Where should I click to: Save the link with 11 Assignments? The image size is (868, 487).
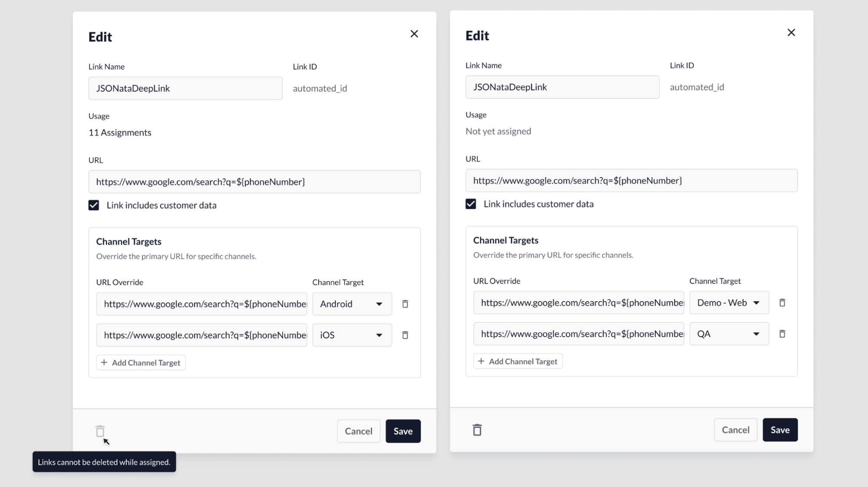click(x=403, y=431)
